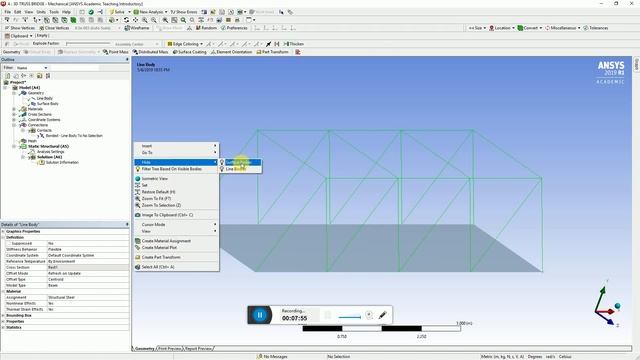Click the pause recording button
The image size is (640, 360).
tap(260, 315)
